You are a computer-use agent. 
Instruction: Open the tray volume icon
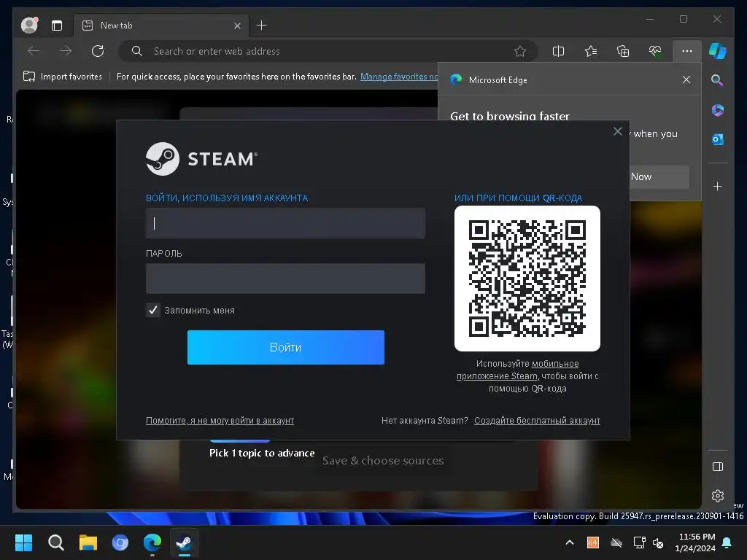coord(658,542)
